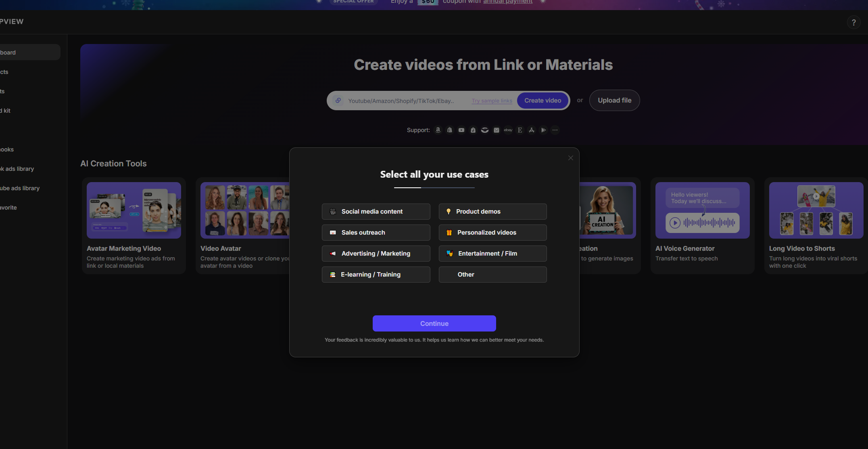The width and height of the screenshot is (868, 449).
Task: Open the AI Voice Generator thumbnail
Action: (702, 210)
